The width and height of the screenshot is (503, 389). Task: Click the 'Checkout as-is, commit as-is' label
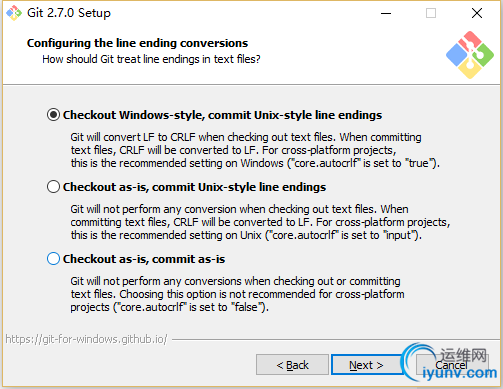tap(144, 259)
